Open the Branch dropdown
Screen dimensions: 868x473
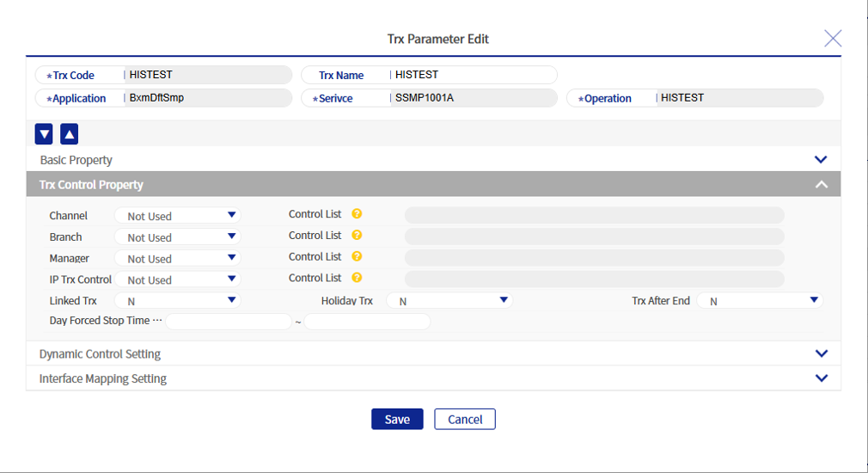(178, 237)
